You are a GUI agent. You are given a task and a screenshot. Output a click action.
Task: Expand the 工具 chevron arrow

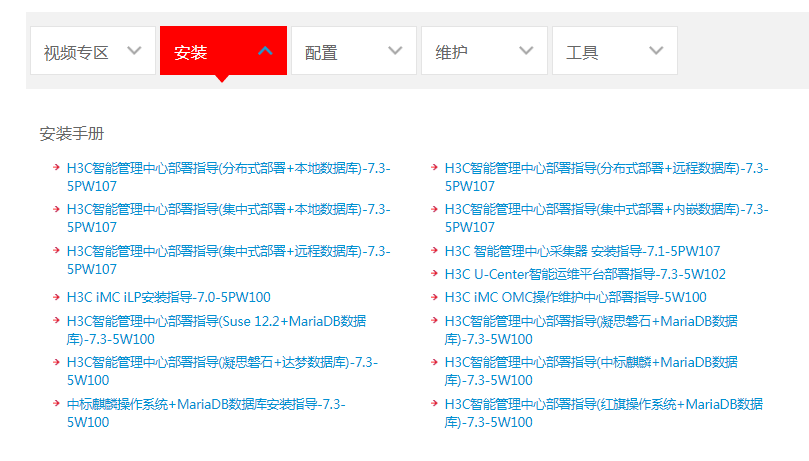[656, 51]
